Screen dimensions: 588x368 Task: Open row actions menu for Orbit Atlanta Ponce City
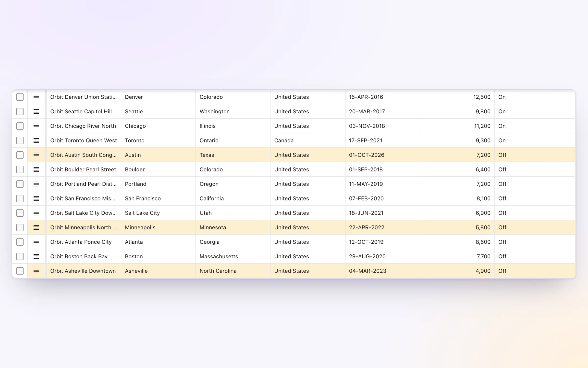click(x=36, y=242)
